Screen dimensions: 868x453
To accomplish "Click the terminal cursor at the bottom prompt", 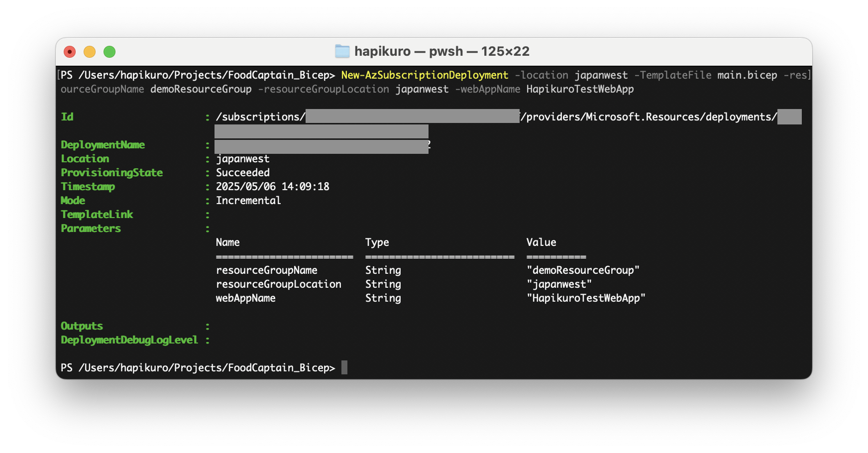I will click(344, 367).
